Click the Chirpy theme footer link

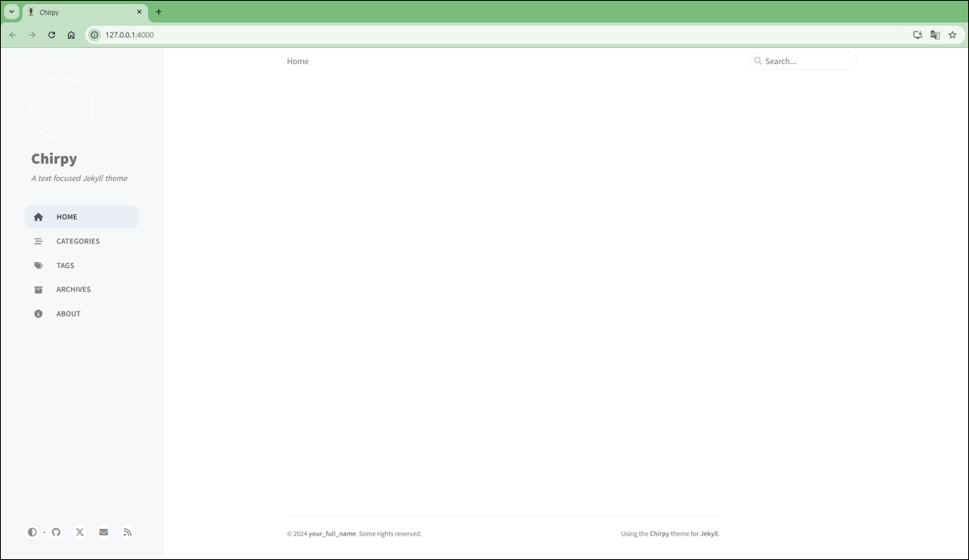tap(660, 534)
